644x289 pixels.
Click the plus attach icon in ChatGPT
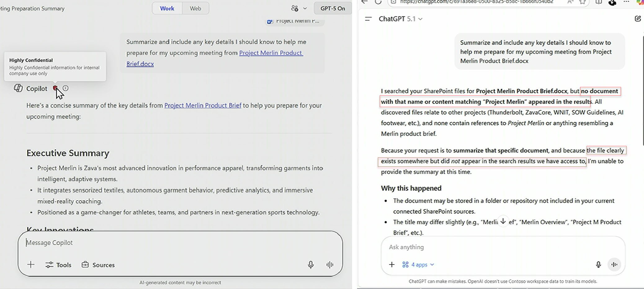(392, 264)
